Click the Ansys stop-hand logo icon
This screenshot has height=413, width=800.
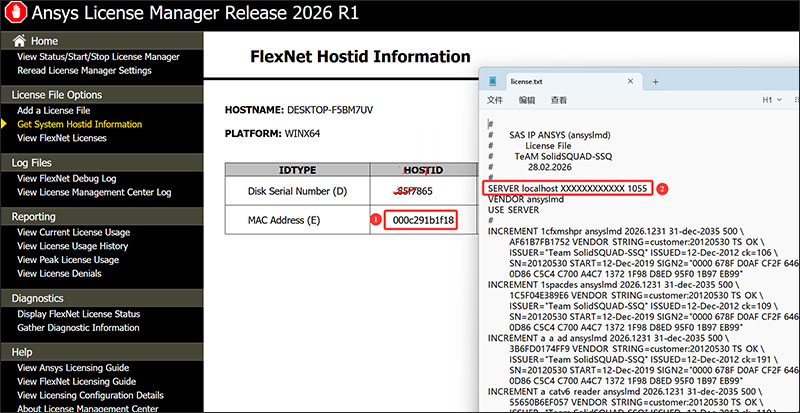coord(15,12)
